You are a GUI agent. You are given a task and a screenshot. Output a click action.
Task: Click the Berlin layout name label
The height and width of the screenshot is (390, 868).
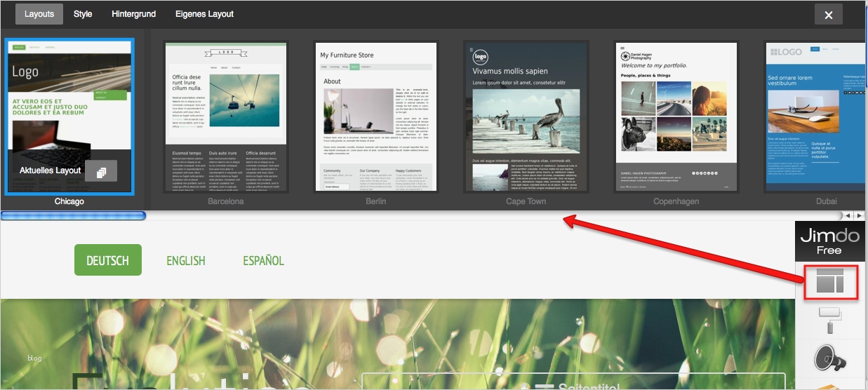[375, 201]
